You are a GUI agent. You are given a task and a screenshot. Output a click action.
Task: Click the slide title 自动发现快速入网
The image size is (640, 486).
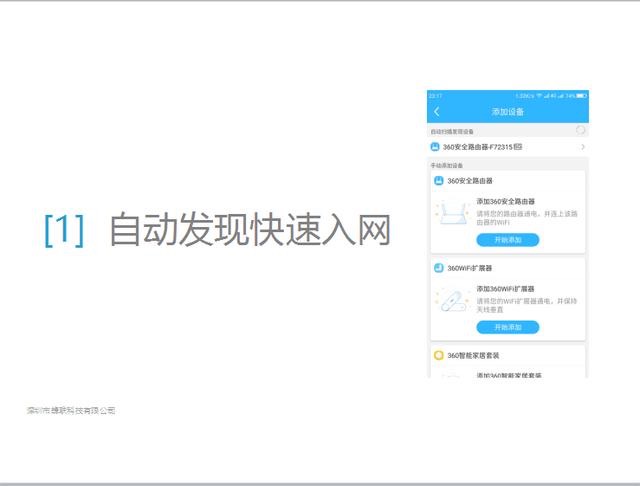(248, 230)
